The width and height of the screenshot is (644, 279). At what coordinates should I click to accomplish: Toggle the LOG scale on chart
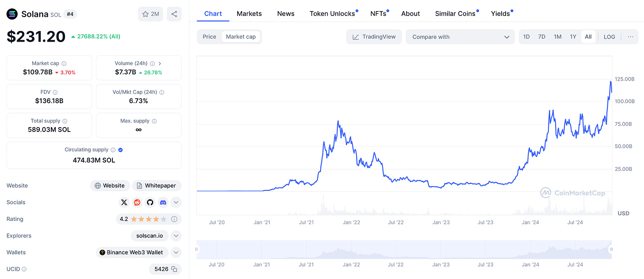point(609,37)
